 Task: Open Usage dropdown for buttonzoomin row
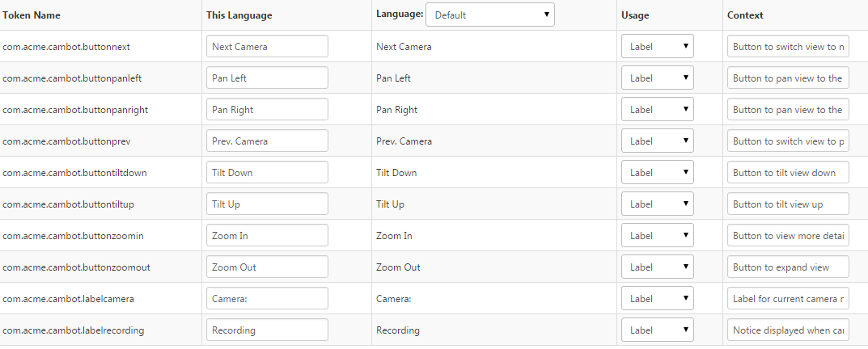tap(657, 235)
